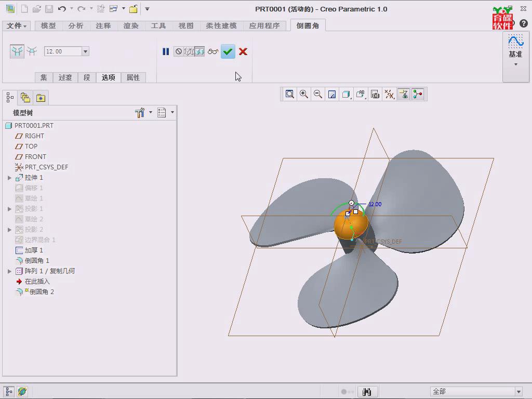Open the Redo history dropdown arrow
Viewport: 532px width, 399px height.
point(91,9)
